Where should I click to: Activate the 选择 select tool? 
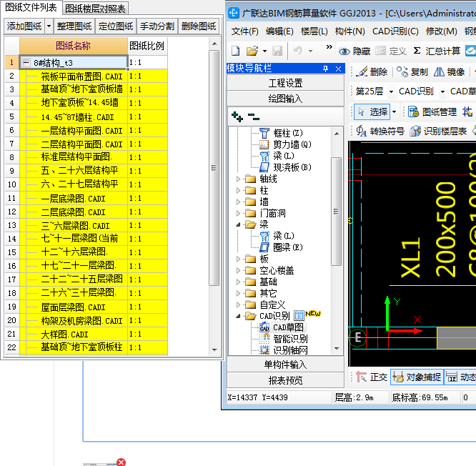372,112
